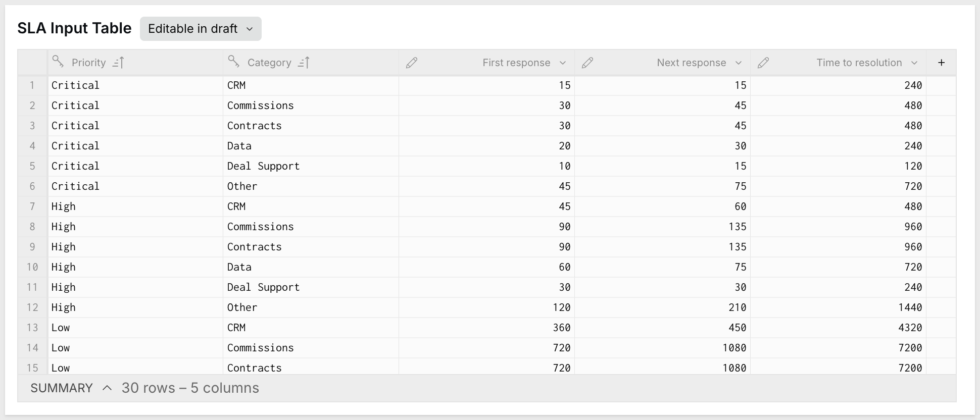
Task: Click the key icon beside Category header
Action: (233, 62)
